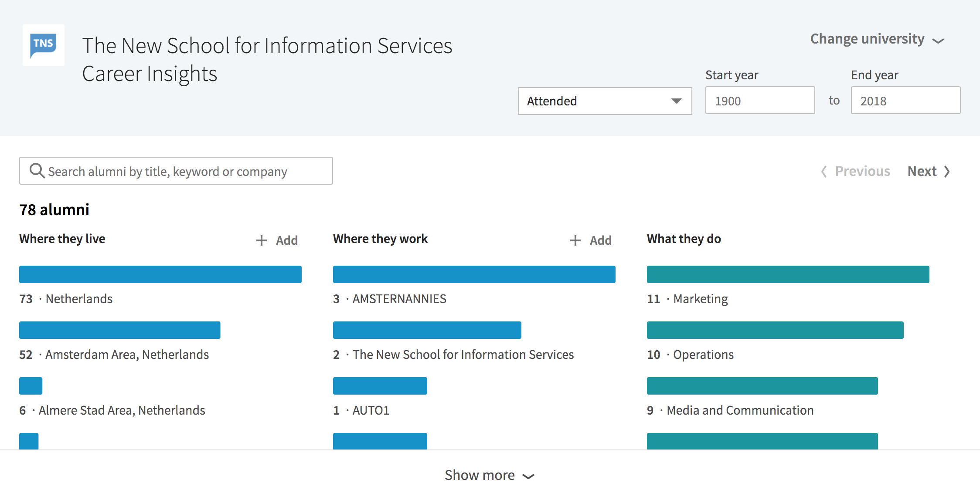Click the '73 · Netherlands' label
This screenshot has width=980, height=500.
pos(66,299)
